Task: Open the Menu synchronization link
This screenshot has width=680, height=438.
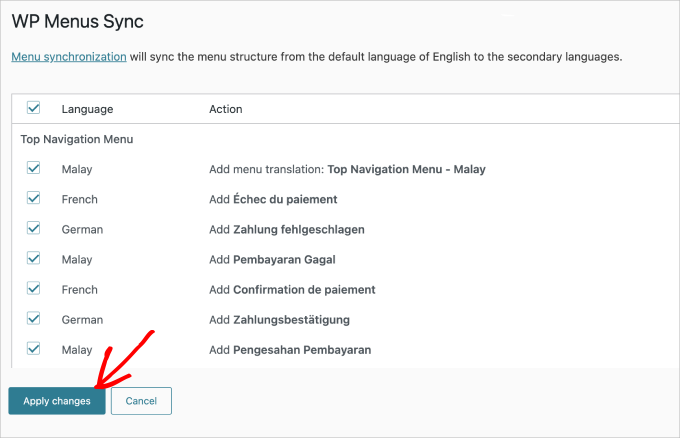Action: [68, 57]
